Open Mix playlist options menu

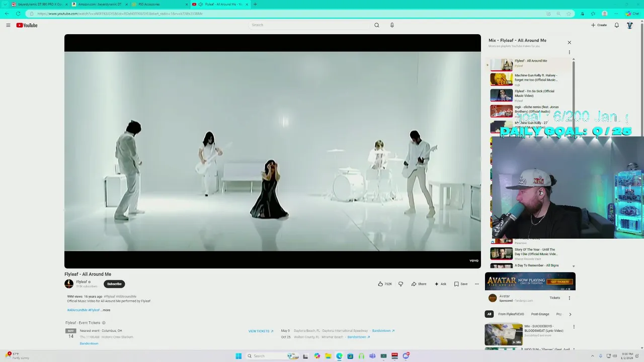(569, 52)
